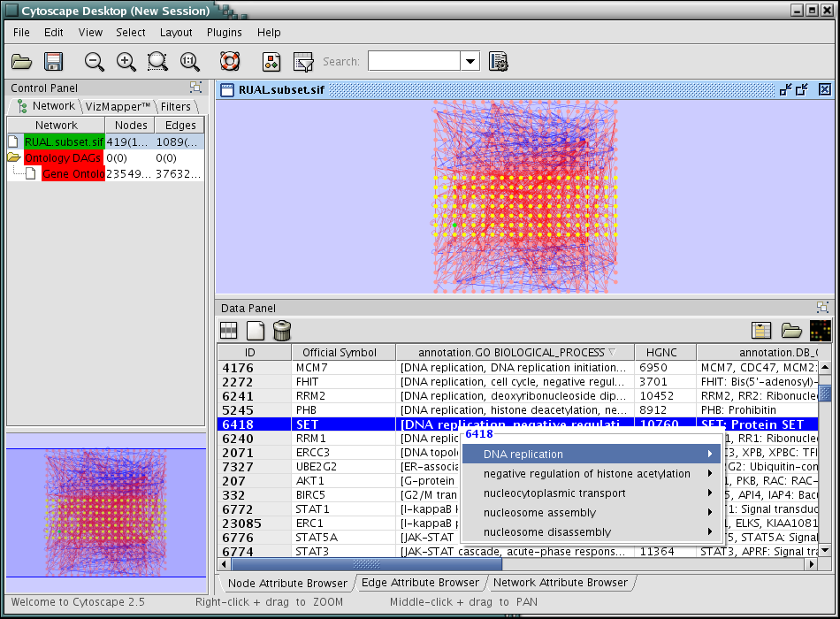Image resolution: width=840 pixels, height=619 pixels.
Task: Switch to Edge Attribute Browser tab
Action: (421, 583)
